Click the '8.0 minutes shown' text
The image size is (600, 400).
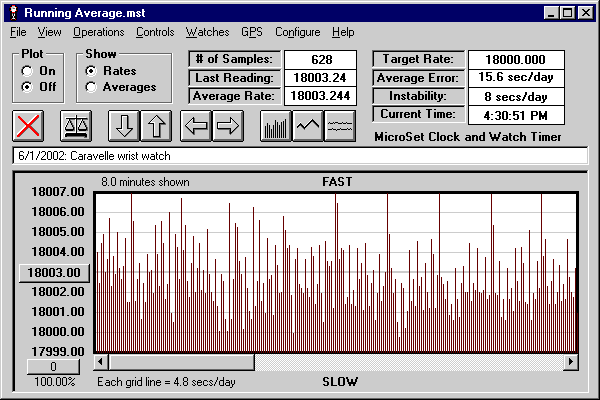coord(145,181)
